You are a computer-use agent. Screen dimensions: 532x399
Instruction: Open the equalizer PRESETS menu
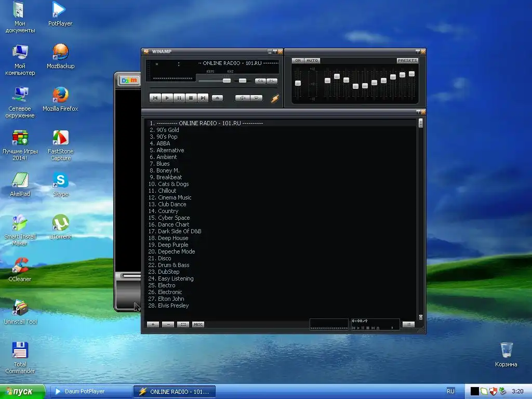click(x=407, y=60)
